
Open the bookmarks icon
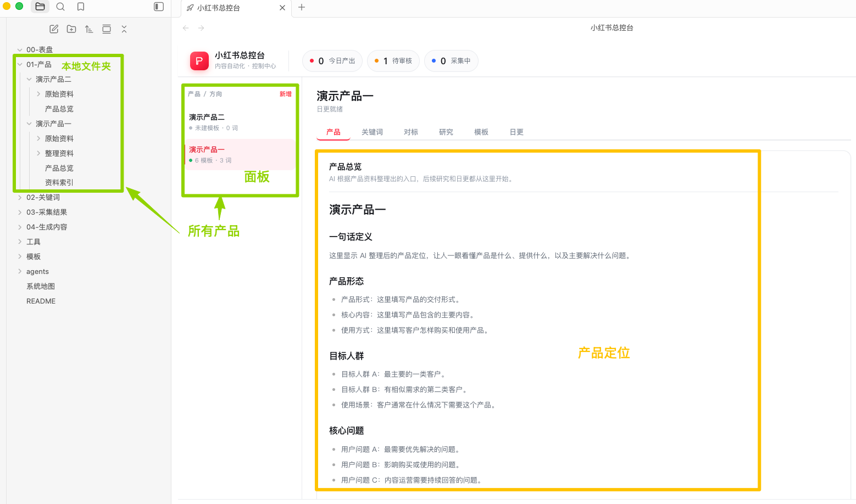pyautogui.click(x=81, y=7)
